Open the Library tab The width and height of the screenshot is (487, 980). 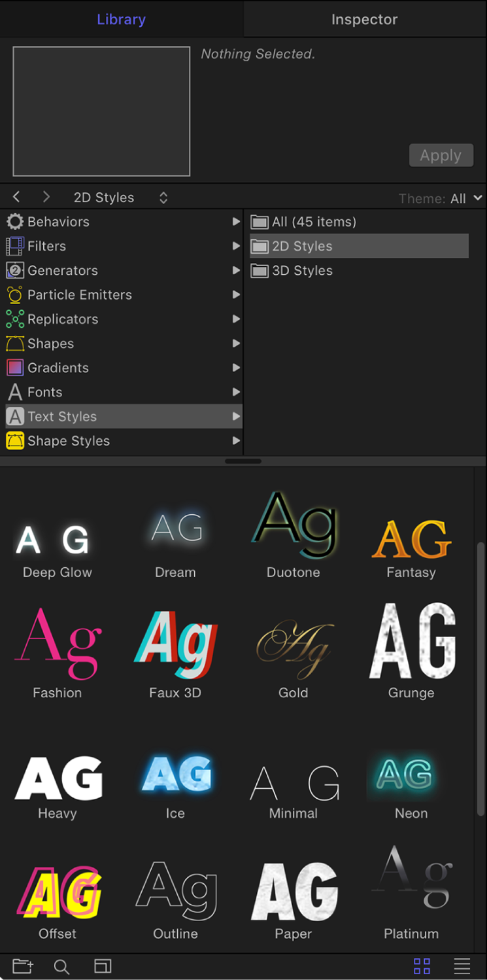tap(121, 20)
